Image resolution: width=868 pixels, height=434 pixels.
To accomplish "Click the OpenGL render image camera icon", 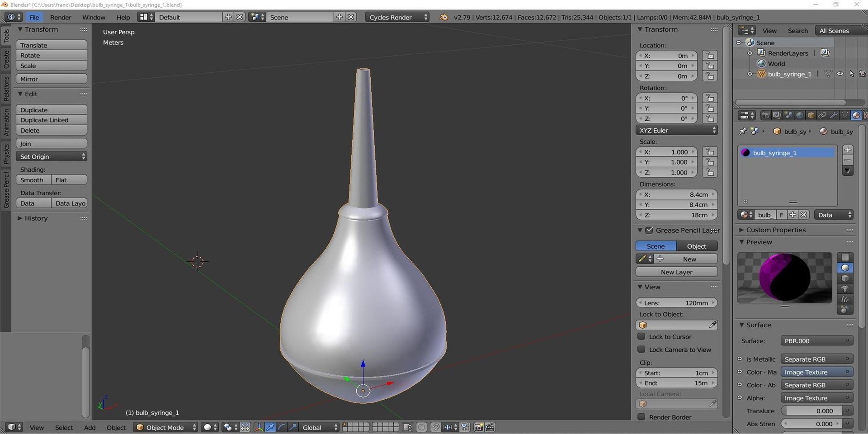I will [479, 427].
